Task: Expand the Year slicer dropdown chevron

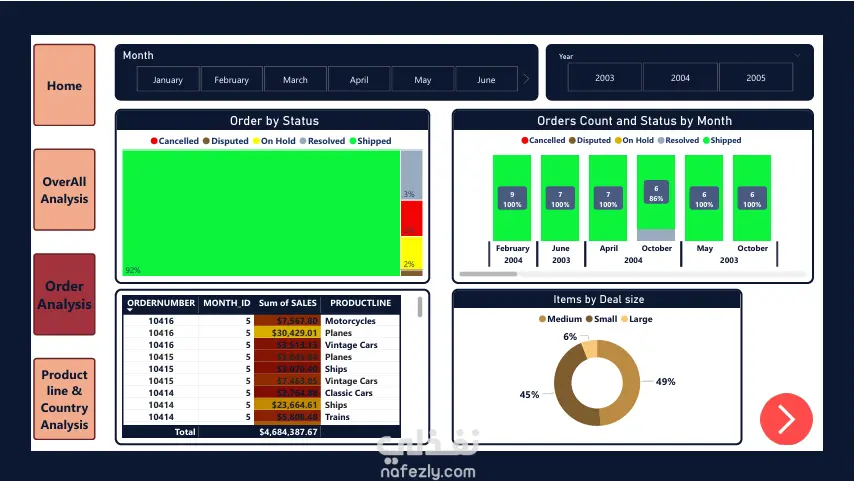Action: (x=797, y=56)
